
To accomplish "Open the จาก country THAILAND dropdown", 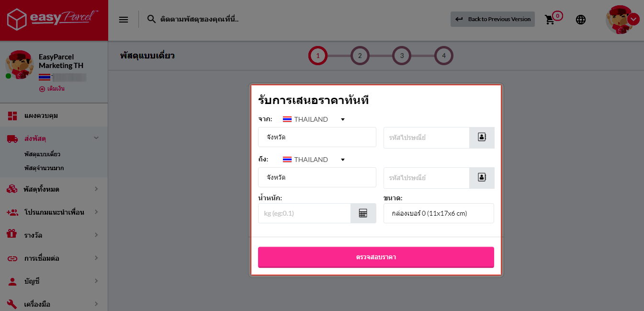I will 314,119.
